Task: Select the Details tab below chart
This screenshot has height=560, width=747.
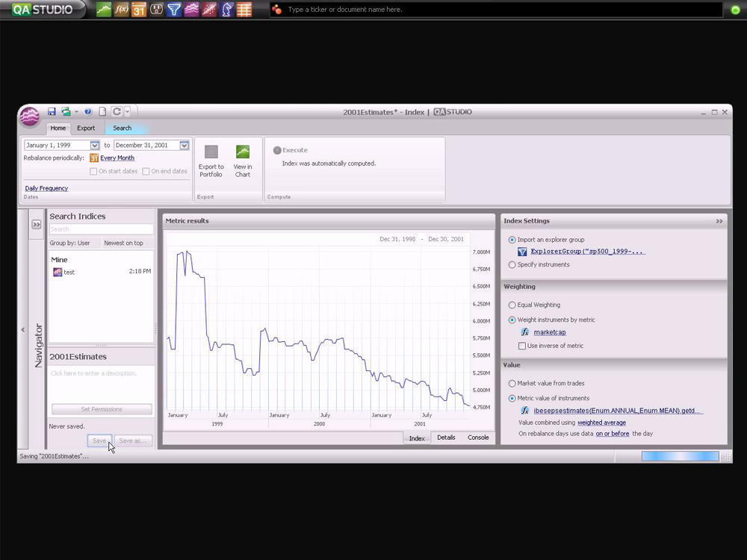Action: [x=447, y=438]
